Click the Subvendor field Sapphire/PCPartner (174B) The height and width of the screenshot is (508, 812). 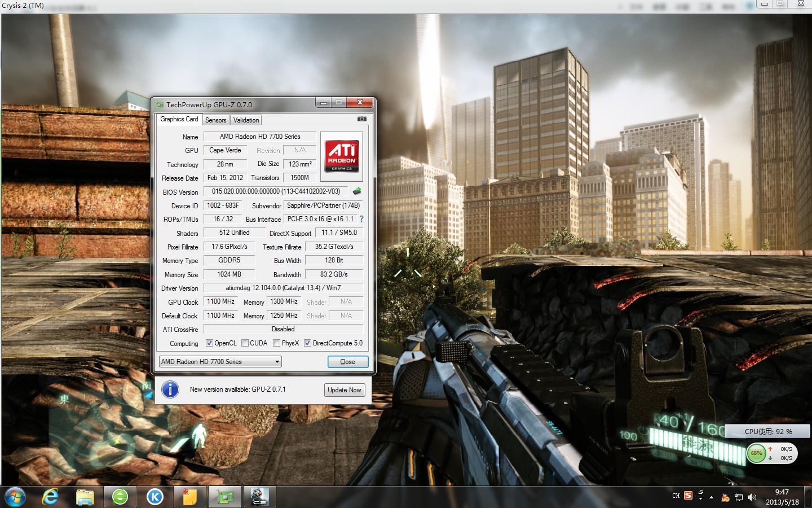[x=323, y=205]
